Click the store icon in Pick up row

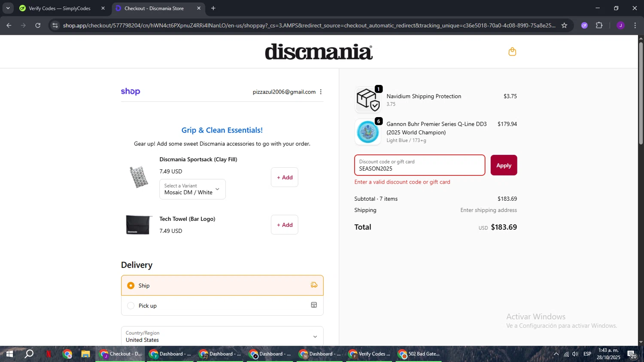coord(314,305)
